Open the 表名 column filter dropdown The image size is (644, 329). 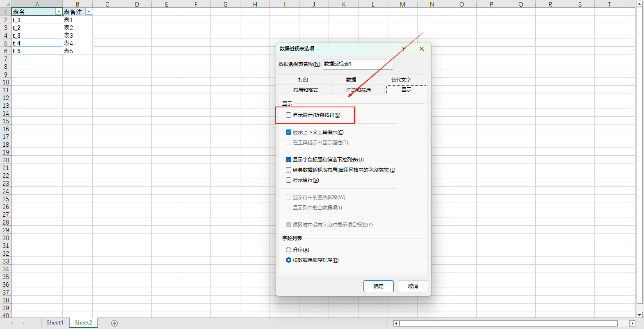[x=59, y=12]
